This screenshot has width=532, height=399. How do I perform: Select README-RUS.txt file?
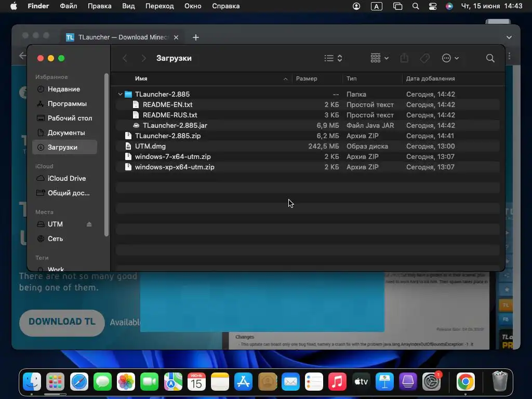(308, 115)
